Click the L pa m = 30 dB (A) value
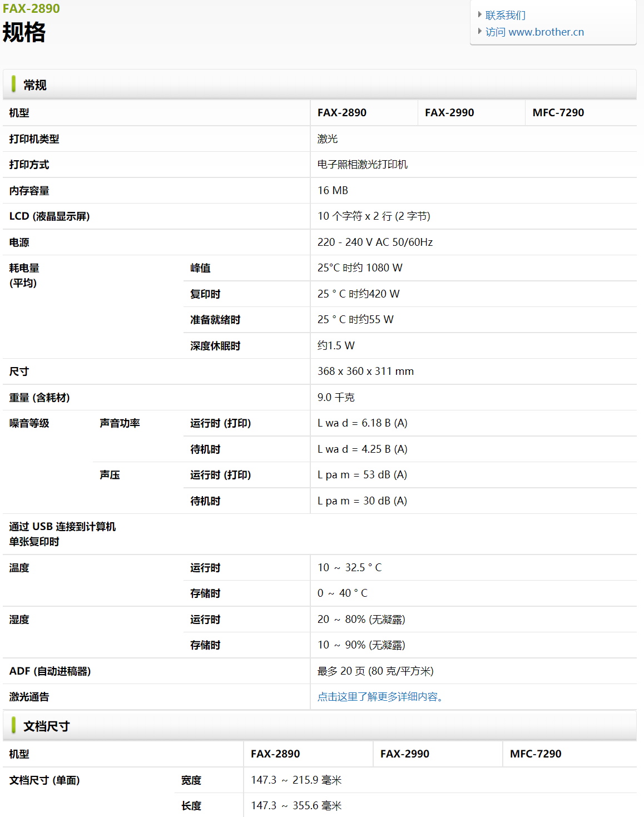The width and height of the screenshot is (644, 817). 362,501
